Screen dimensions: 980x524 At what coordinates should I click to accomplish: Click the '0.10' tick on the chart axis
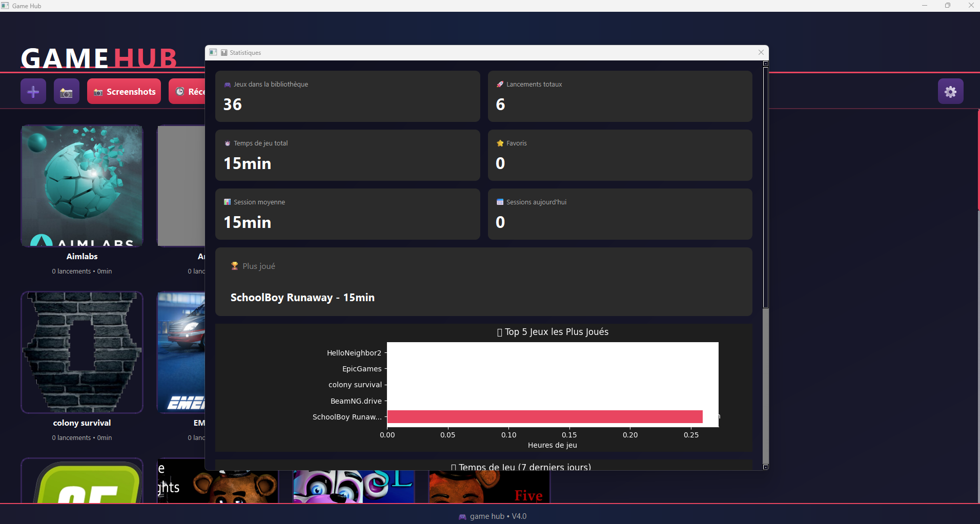509,435
